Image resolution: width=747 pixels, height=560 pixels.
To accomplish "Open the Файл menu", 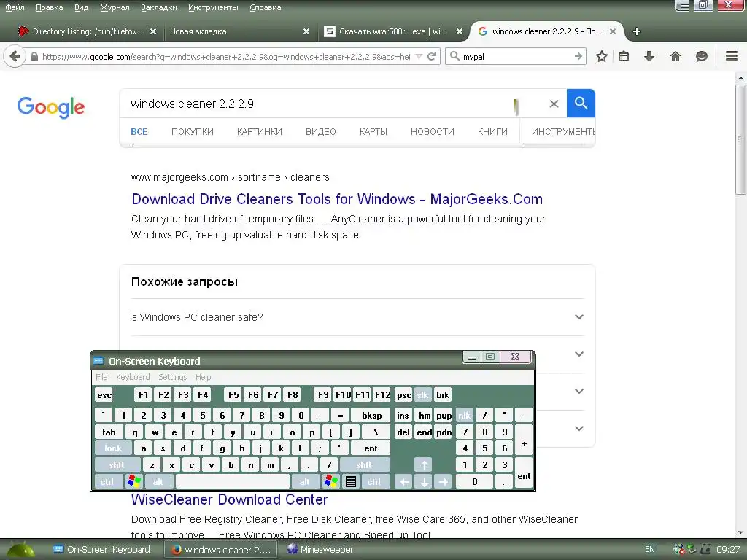I will pyautogui.click(x=15, y=7).
